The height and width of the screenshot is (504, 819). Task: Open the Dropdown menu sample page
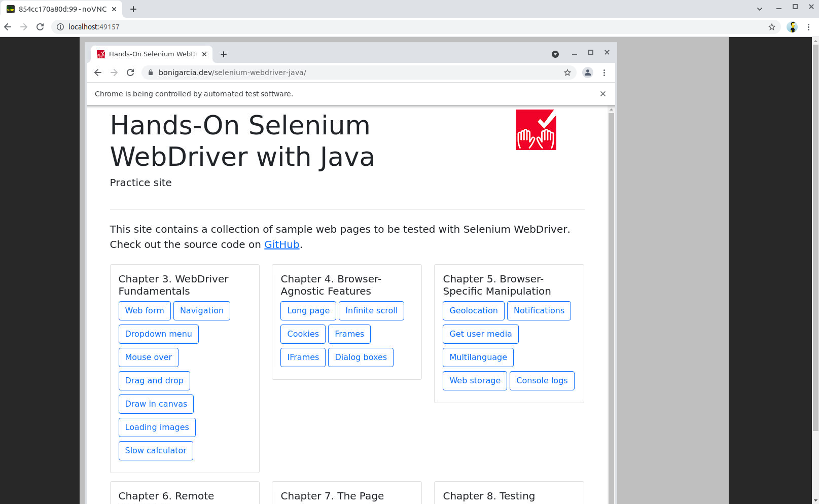(x=158, y=334)
